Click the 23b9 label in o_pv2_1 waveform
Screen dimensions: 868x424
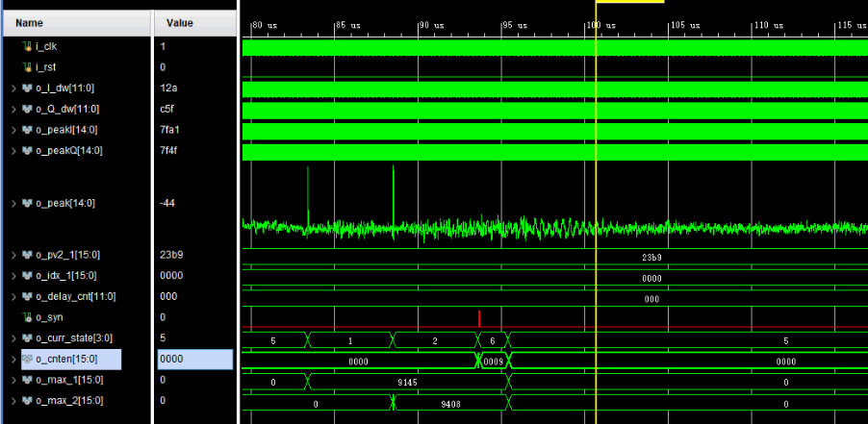point(651,258)
